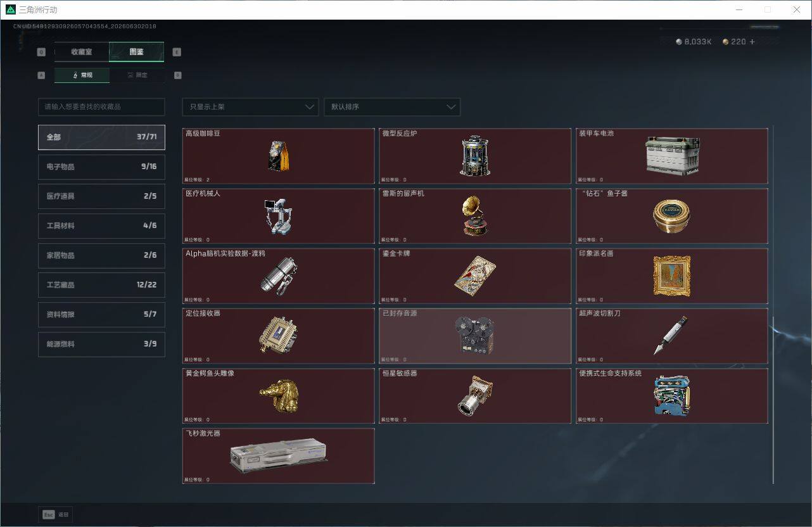Pick the "钻石"鱼子酱 caviar tin
The image size is (812, 527).
click(672, 216)
